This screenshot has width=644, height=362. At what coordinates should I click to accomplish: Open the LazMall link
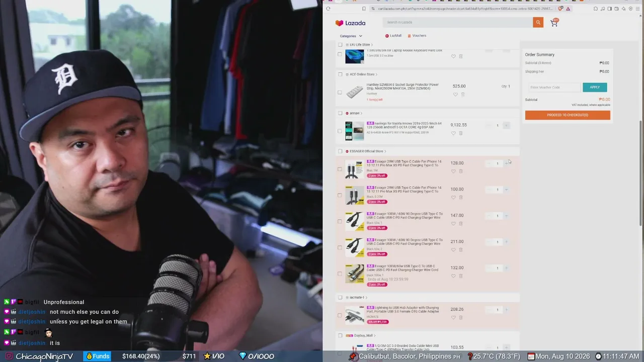pyautogui.click(x=393, y=36)
